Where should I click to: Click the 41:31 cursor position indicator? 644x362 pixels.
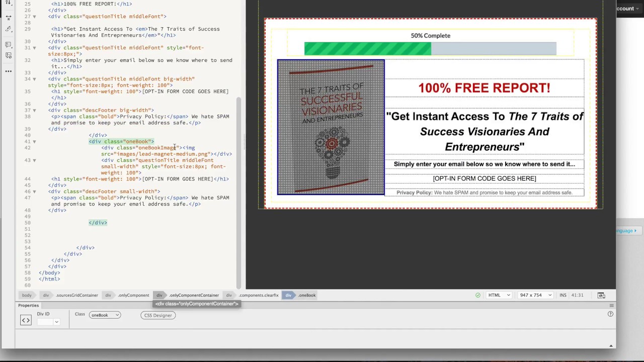(577, 295)
